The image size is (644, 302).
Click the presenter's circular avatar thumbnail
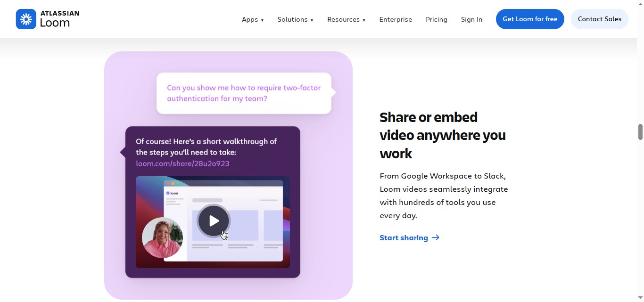(x=162, y=238)
